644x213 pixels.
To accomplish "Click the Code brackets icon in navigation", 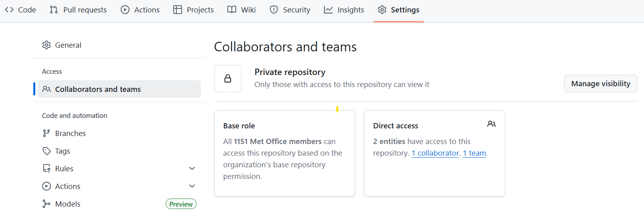I will point(9,10).
